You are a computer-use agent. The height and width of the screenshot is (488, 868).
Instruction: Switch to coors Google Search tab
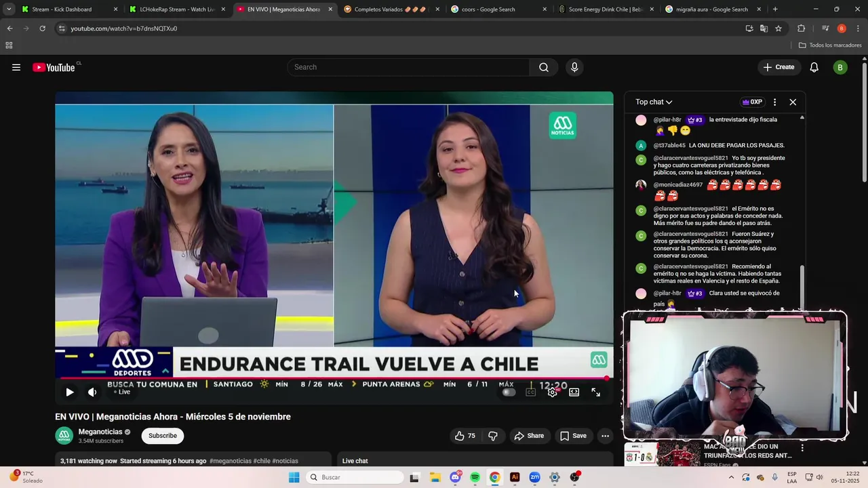point(500,9)
